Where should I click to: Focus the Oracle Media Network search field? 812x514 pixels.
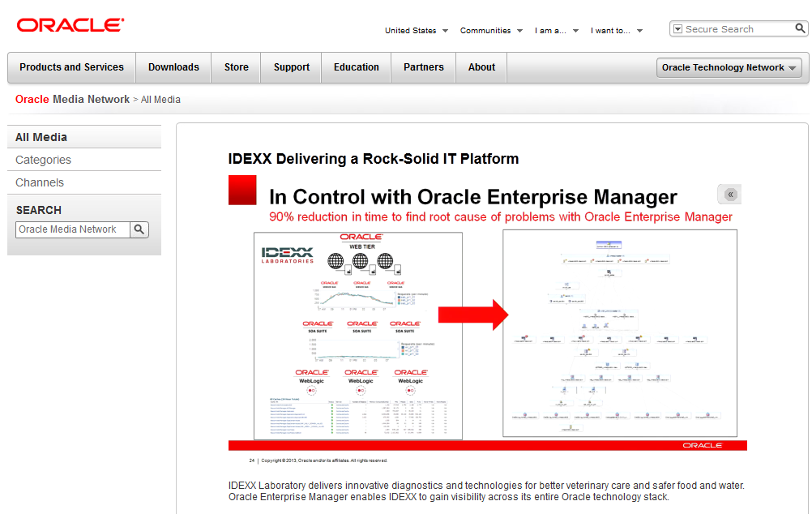(72, 229)
